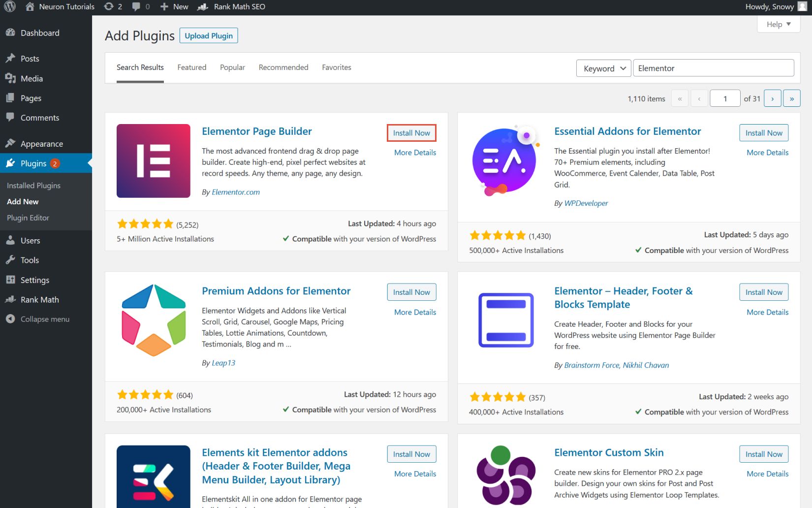Click the New (+) icon in admin bar

point(163,6)
